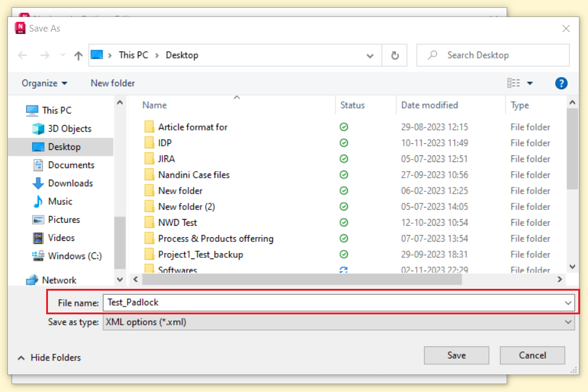Sort by Date modified column
Screen dimensions: 588x392
pos(429,106)
